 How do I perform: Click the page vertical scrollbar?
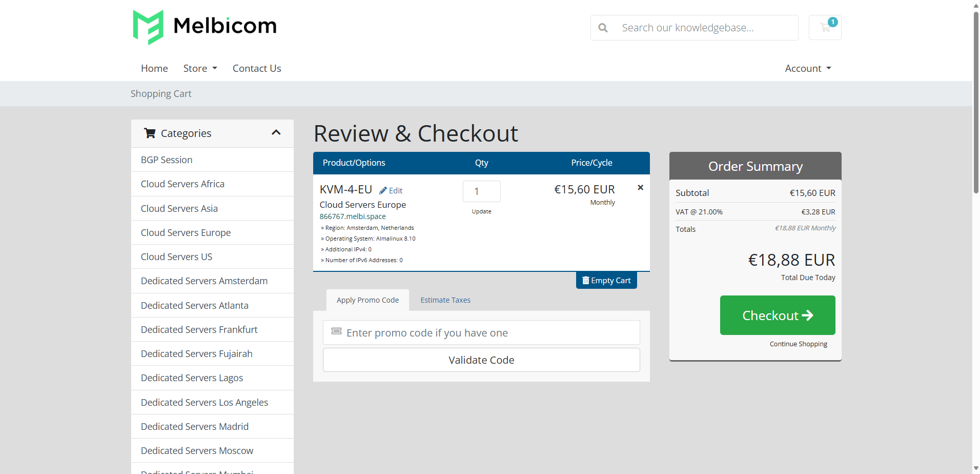coord(976,102)
